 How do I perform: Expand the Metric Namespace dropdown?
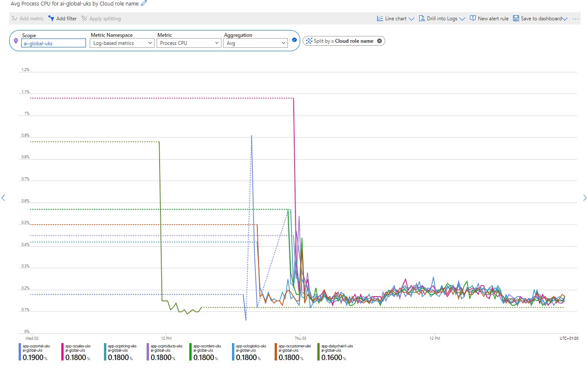(x=122, y=43)
